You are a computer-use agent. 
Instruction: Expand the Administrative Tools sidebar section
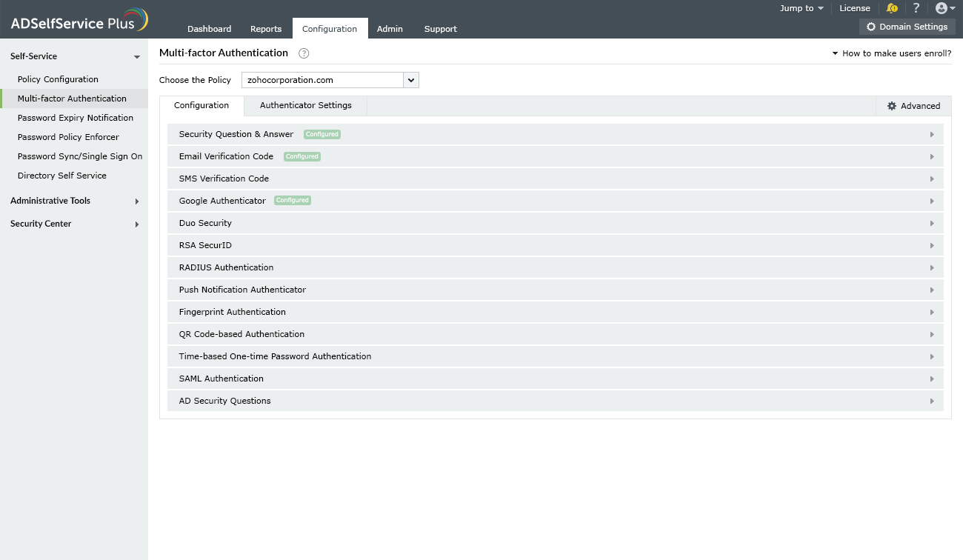pyautogui.click(x=74, y=201)
